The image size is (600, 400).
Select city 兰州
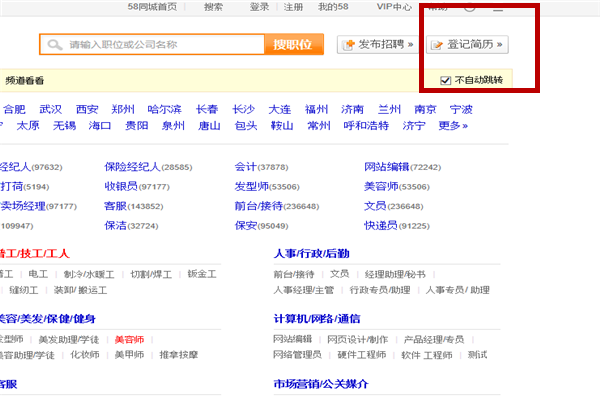pyautogui.click(x=389, y=109)
